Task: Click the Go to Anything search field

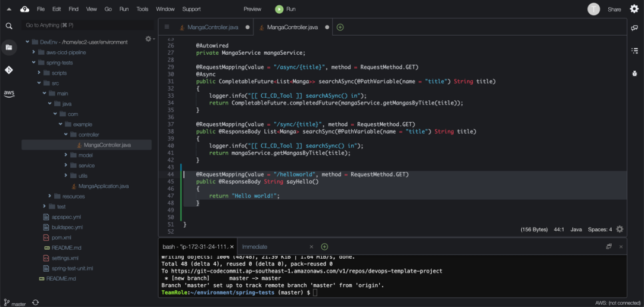Action: pyautogui.click(x=86, y=25)
